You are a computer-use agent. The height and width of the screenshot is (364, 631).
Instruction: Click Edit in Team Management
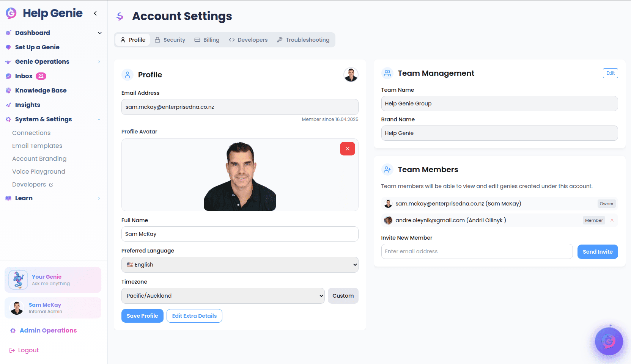pyautogui.click(x=611, y=73)
